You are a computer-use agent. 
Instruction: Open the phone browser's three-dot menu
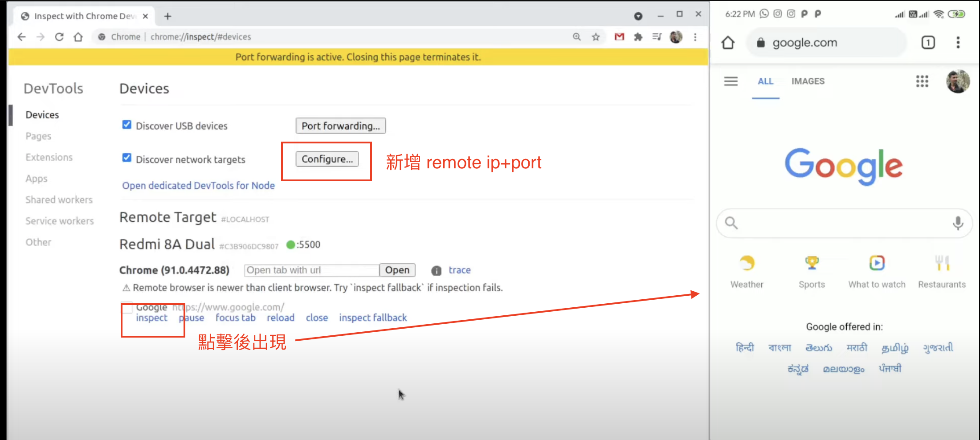(x=958, y=42)
